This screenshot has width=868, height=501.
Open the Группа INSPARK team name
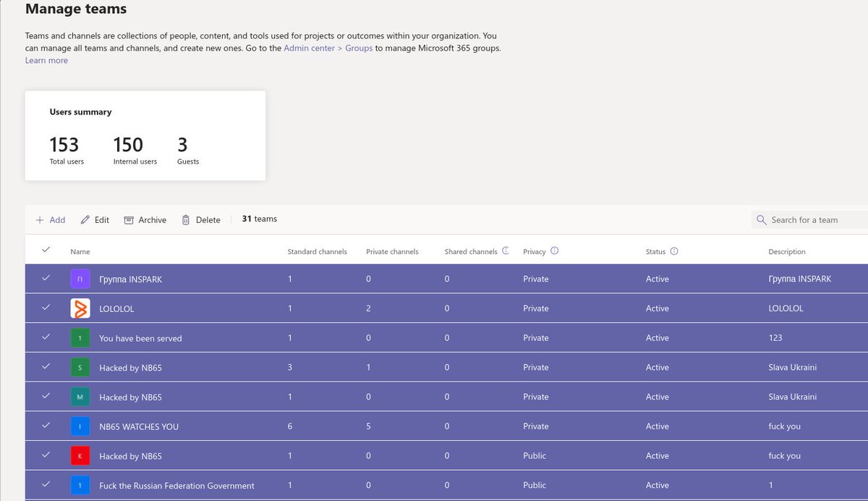pos(131,279)
